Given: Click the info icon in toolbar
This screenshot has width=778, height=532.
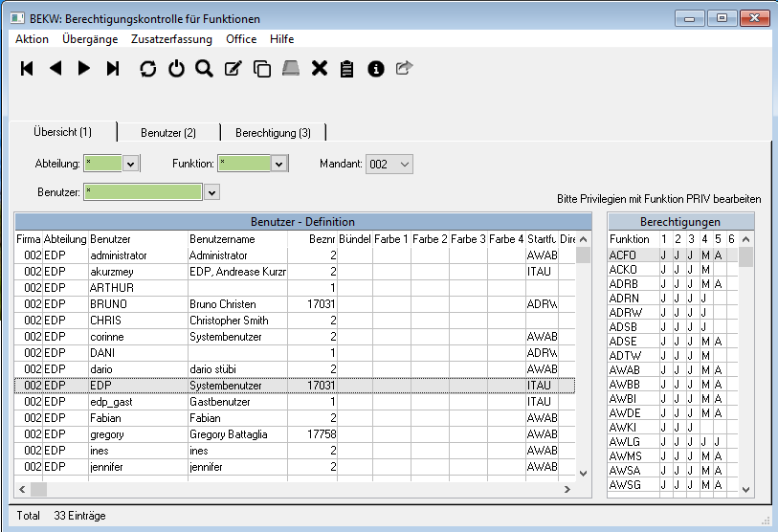Looking at the screenshot, I should point(376,69).
